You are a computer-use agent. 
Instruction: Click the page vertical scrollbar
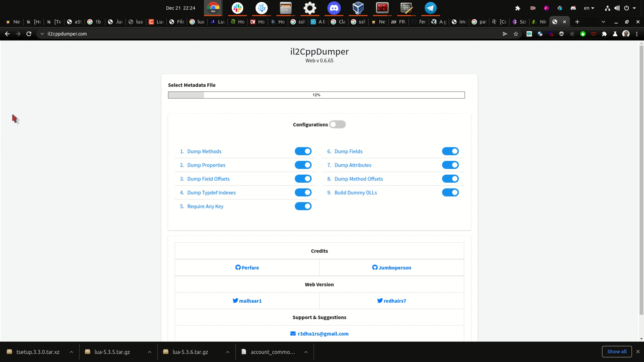641,180
